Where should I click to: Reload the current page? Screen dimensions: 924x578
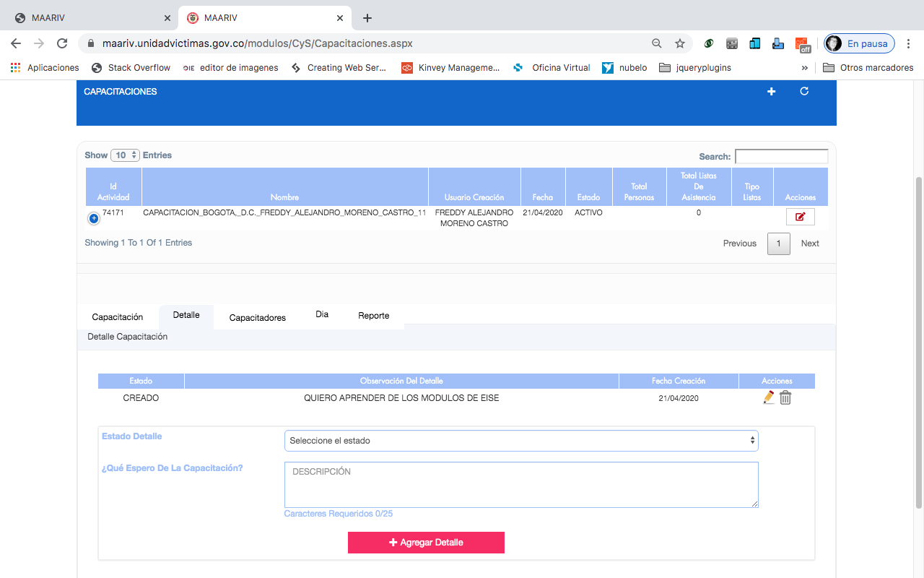coord(62,43)
